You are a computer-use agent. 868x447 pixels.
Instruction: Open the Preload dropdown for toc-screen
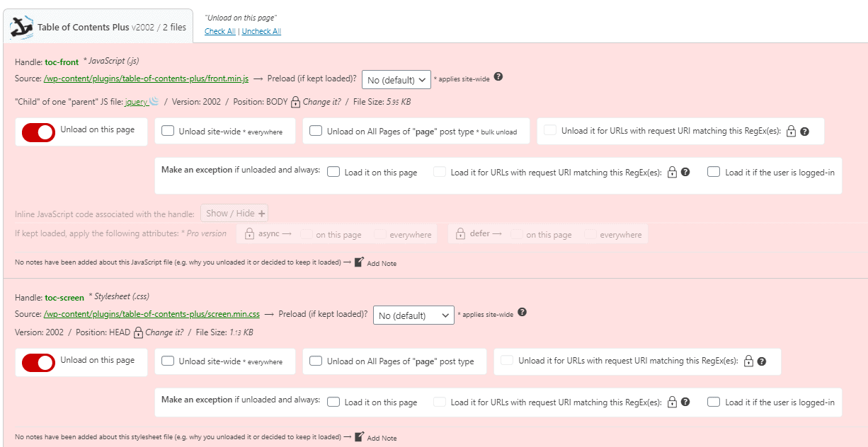[x=413, y=315]
